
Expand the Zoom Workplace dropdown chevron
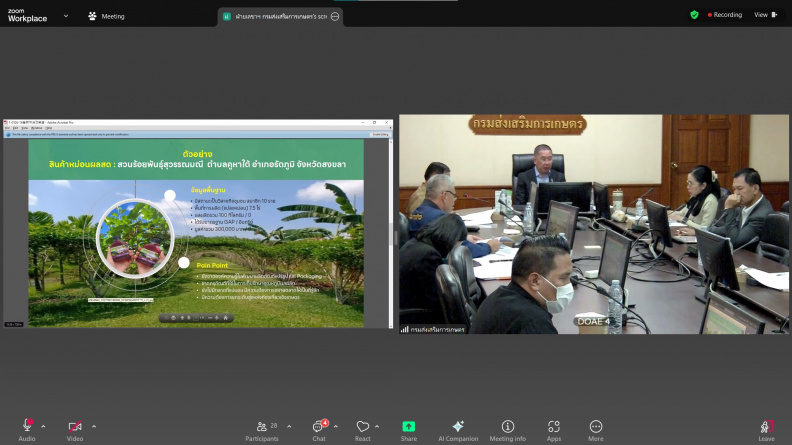(x=66, y=16)
